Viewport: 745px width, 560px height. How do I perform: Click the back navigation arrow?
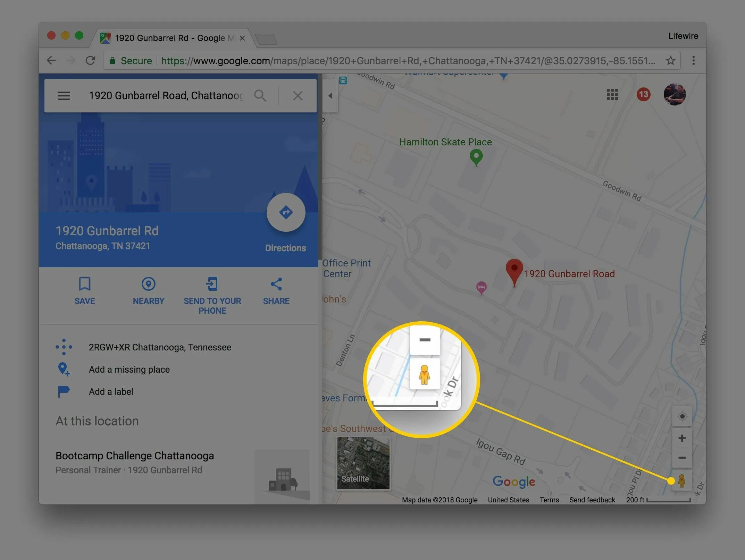coord(52,60)
